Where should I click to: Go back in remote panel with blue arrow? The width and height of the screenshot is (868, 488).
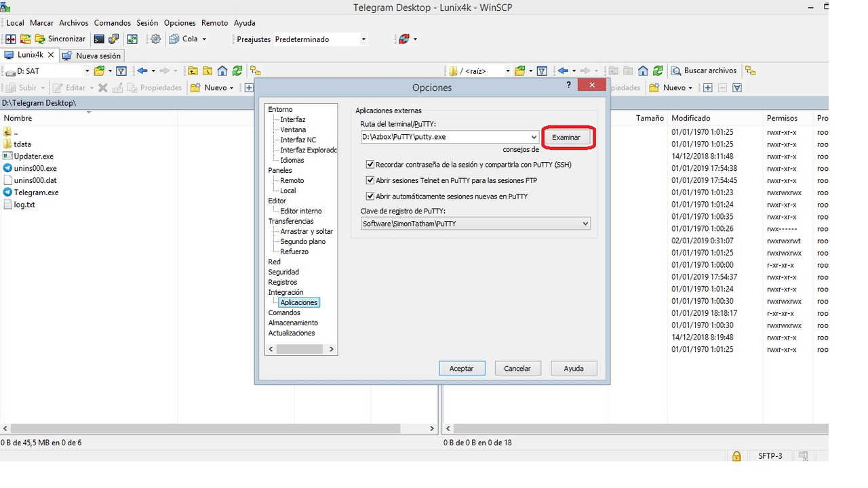pyautogui.click(x=563, y=70)
